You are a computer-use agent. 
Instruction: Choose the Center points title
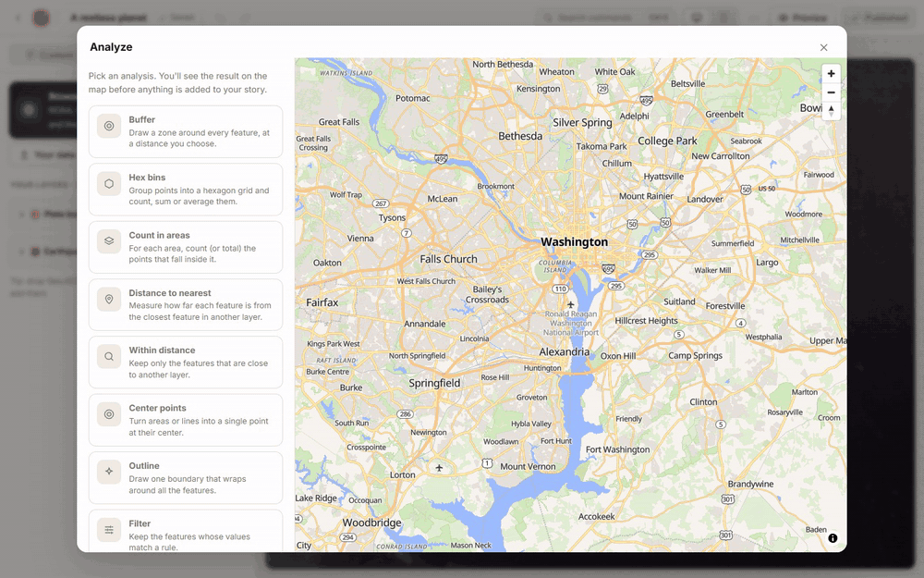pos(157,408)
